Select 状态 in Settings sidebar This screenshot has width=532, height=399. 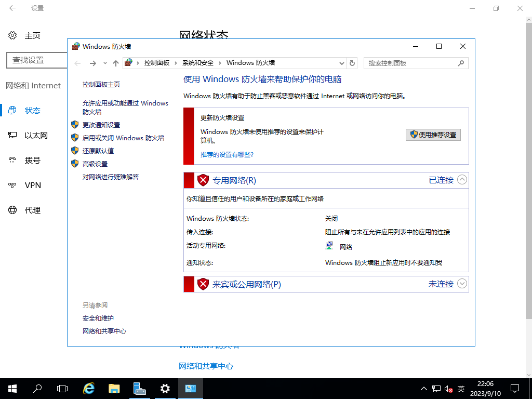33,111
